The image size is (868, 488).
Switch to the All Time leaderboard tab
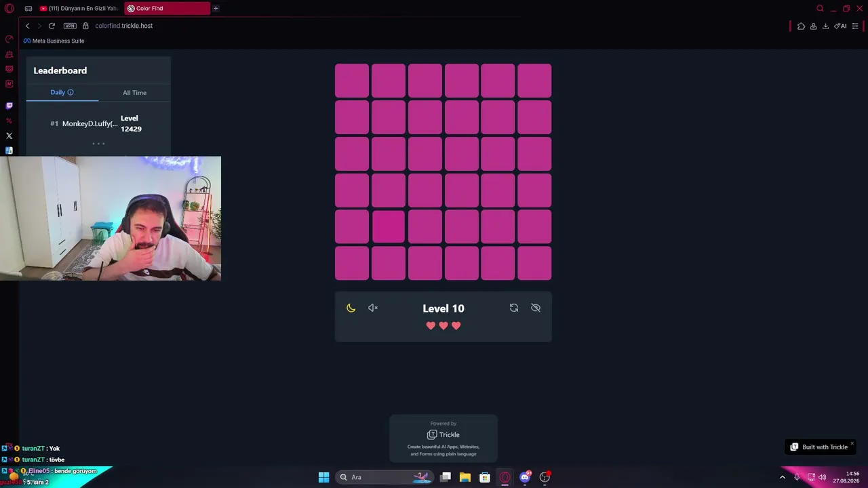(x=134, y=93)
